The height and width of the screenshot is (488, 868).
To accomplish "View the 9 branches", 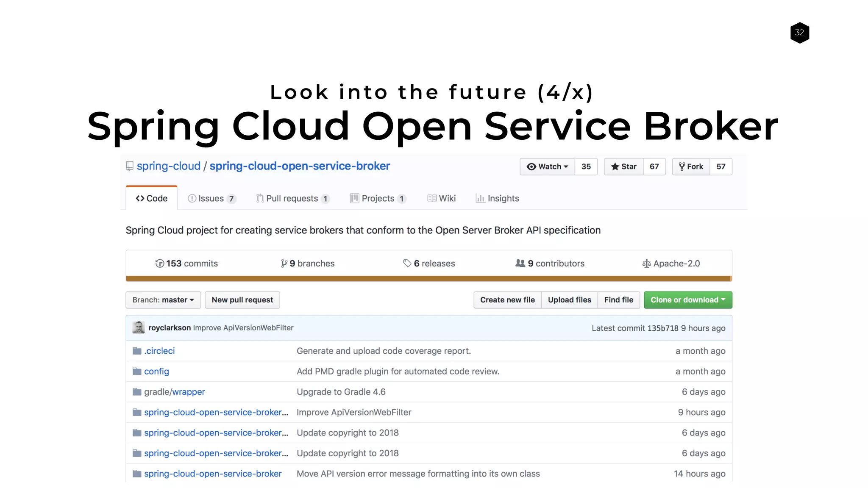I will pos(312,263).
